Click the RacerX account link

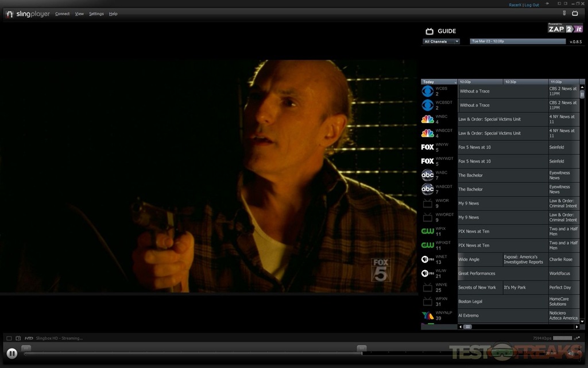[x=515, y=5]
